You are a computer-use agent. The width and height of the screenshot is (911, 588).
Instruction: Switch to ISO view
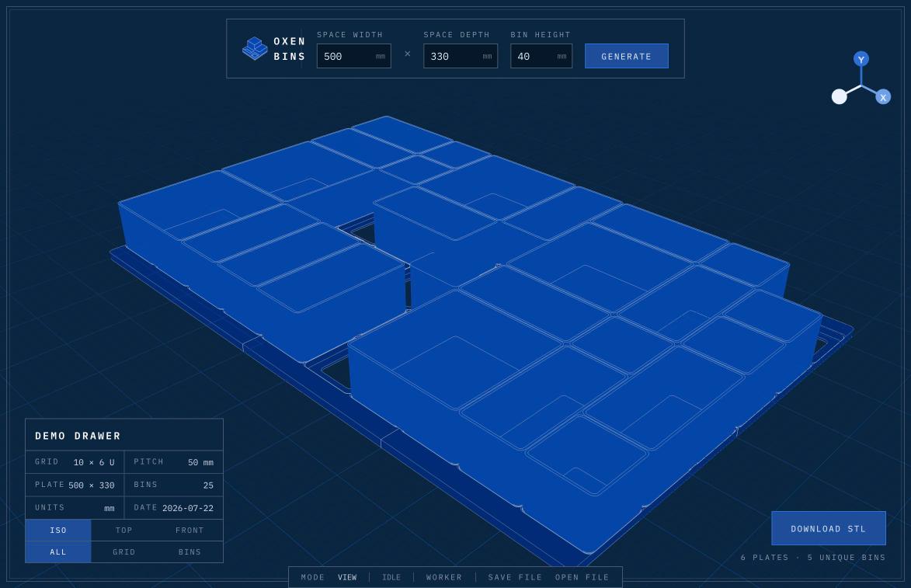(x=58, y=531)
